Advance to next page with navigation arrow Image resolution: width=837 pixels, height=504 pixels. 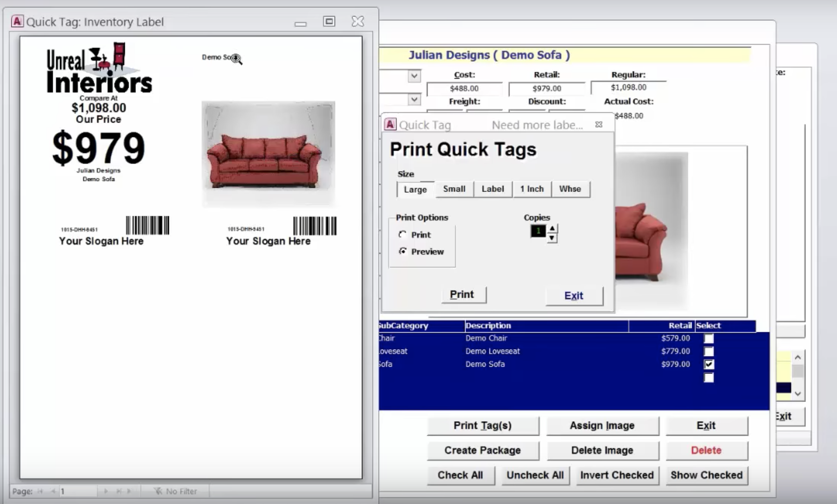107,491
